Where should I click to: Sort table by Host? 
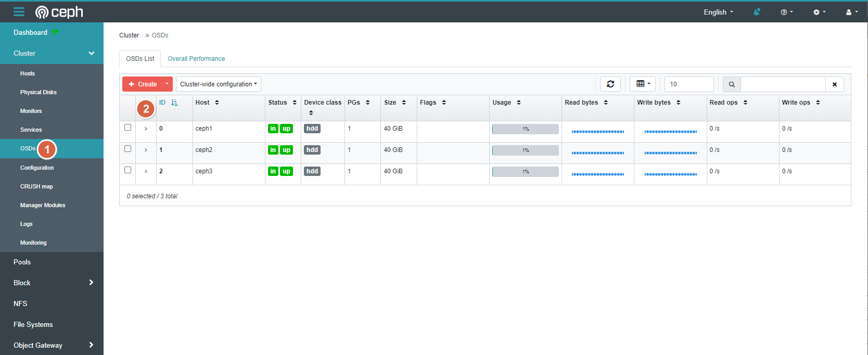coord(217,103)
